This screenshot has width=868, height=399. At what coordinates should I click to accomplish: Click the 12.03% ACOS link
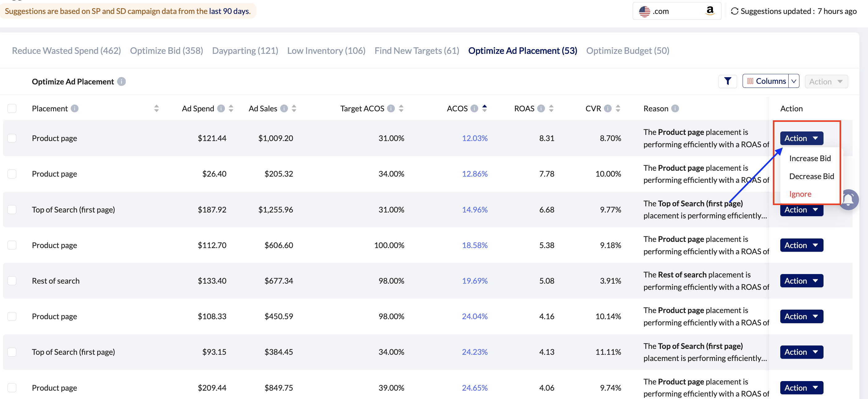[x=474, y=138]
